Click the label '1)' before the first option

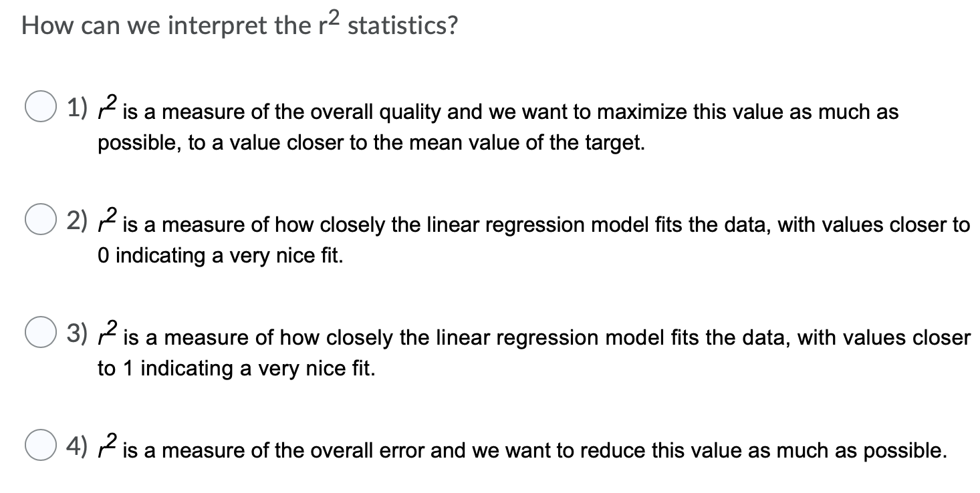pos(76,106)
